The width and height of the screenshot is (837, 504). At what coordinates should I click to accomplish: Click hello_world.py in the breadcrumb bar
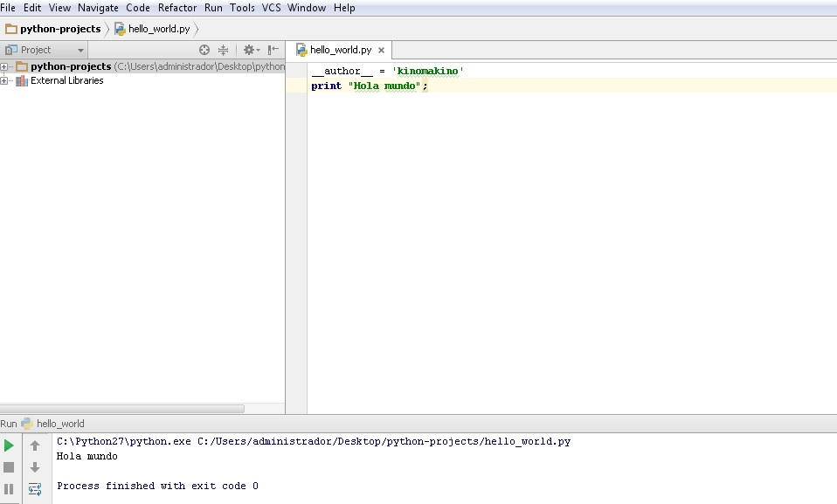pyautogui.click(x=158, y=29)
